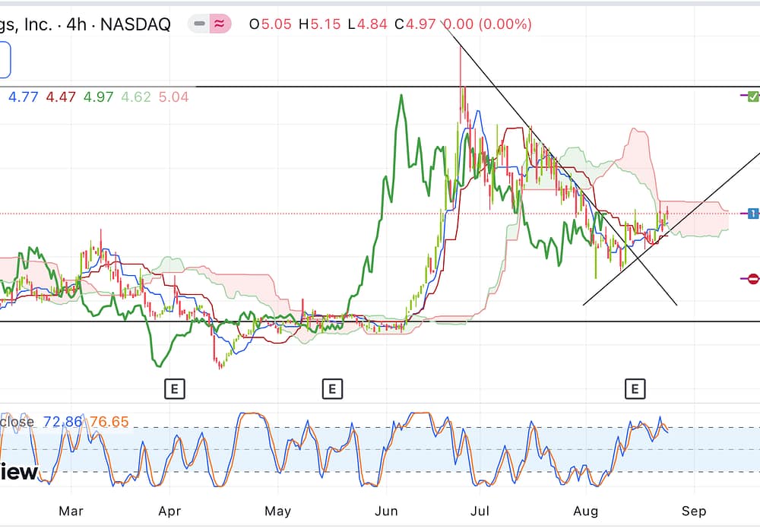This screenshot has width=760, height=532.
Task: Click the blue order marker labeled 1
Action: tap(752, 214)
